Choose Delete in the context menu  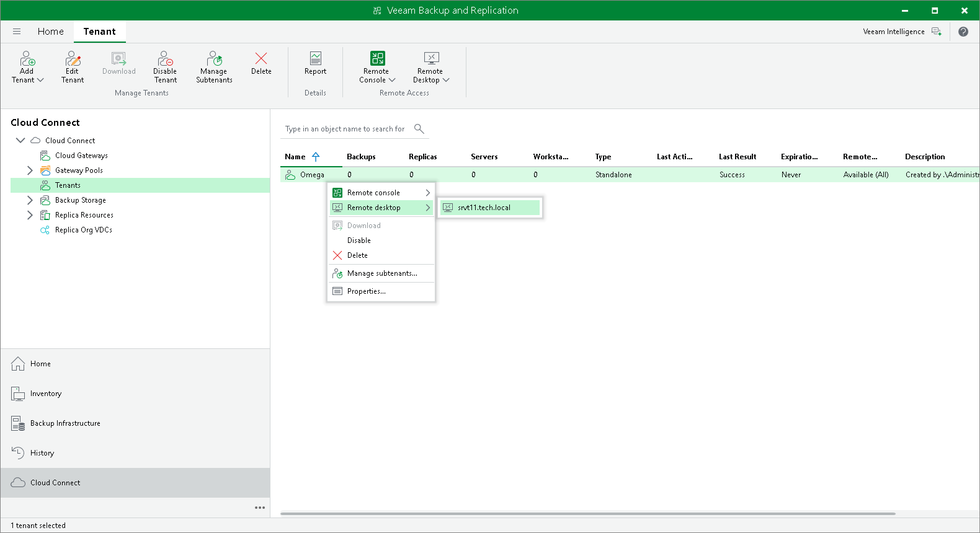381,255
